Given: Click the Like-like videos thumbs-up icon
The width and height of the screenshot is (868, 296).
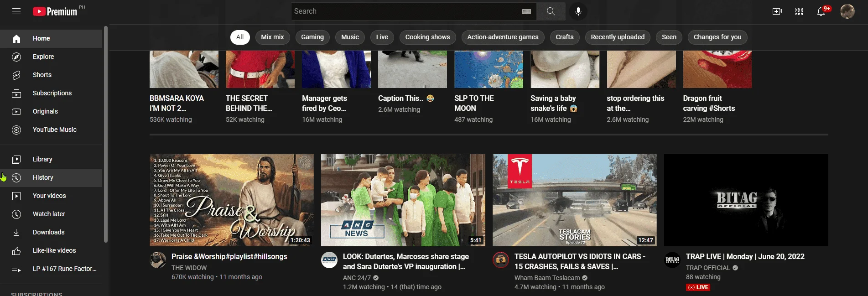Looking at the screenshot, I should [16, 250].
